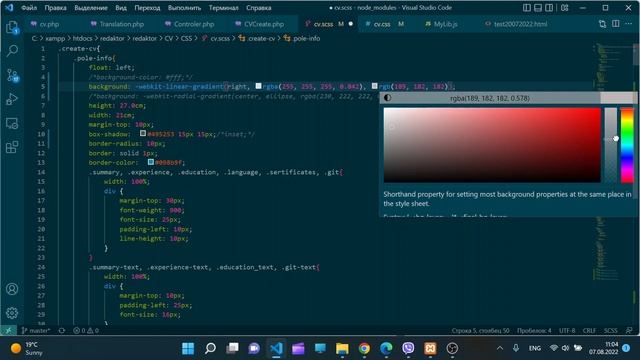
Task: Open the editor more actions menu
Action: [629, 24]
